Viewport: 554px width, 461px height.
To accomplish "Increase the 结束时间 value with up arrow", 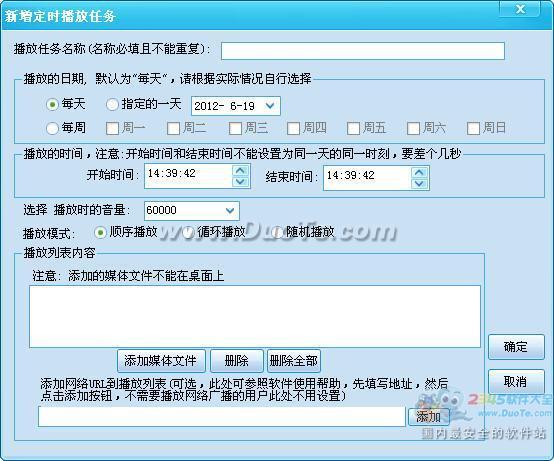I will (x=419, y=172).
